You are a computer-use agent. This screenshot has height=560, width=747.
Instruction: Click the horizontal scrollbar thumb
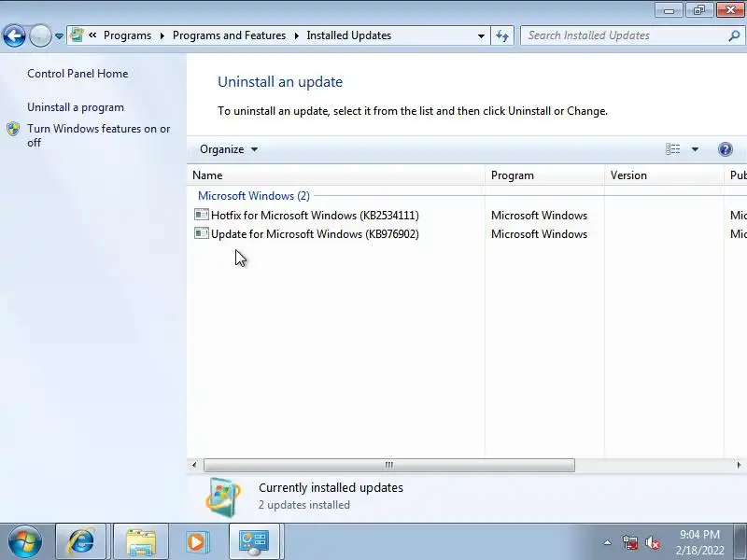389,465
